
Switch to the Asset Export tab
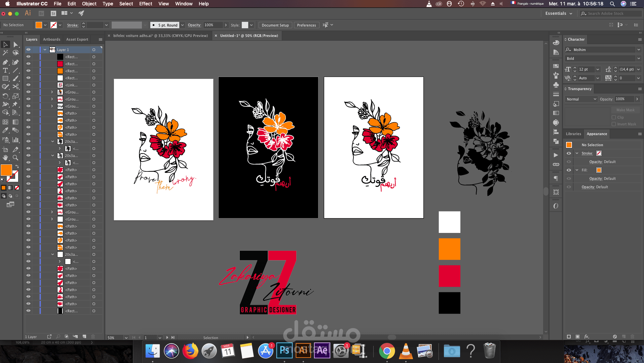pos(77,39)
